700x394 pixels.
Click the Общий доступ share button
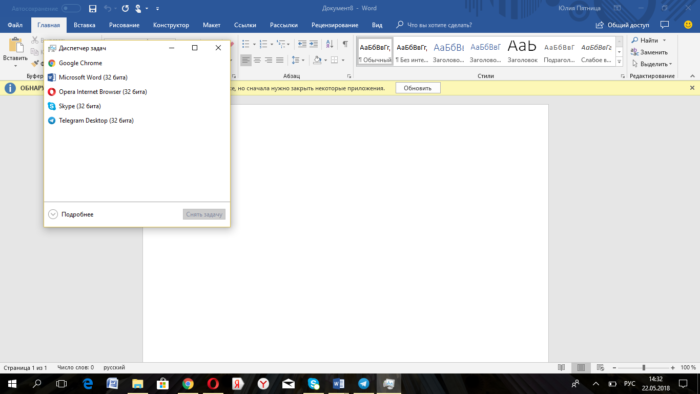point(622,25)
